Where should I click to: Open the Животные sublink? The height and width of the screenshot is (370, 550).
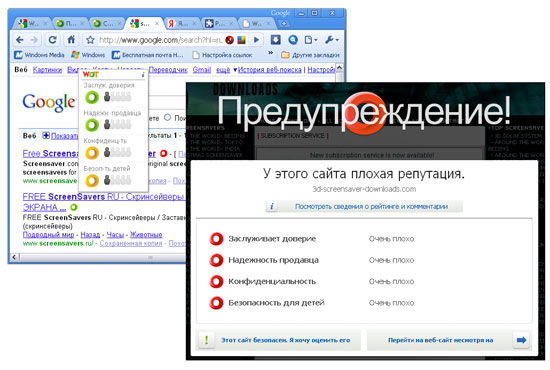tap(146, 235)
